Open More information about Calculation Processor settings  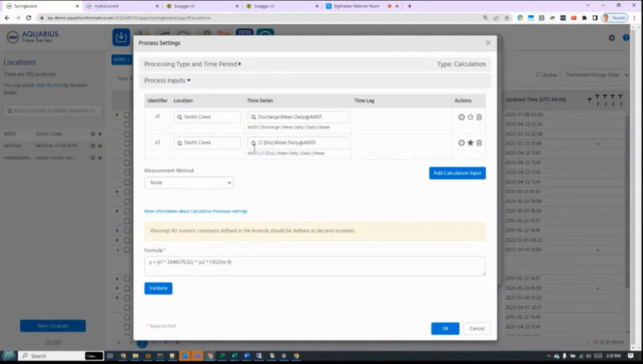pos(196,211)
